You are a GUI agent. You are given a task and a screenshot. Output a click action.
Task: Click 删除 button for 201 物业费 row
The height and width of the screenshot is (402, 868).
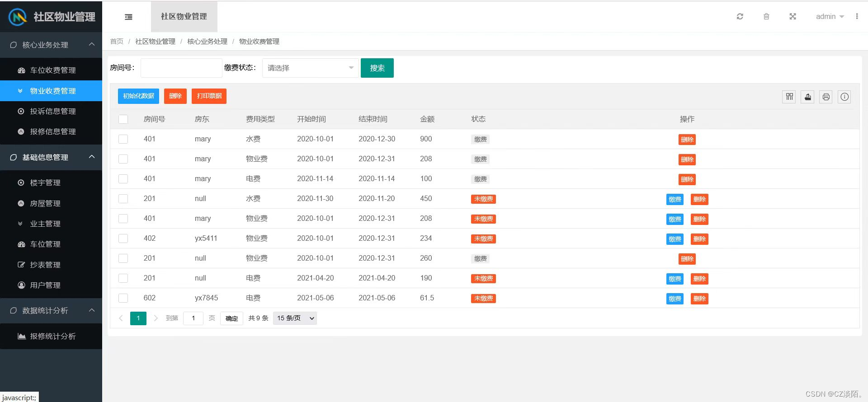coord(687,259)
